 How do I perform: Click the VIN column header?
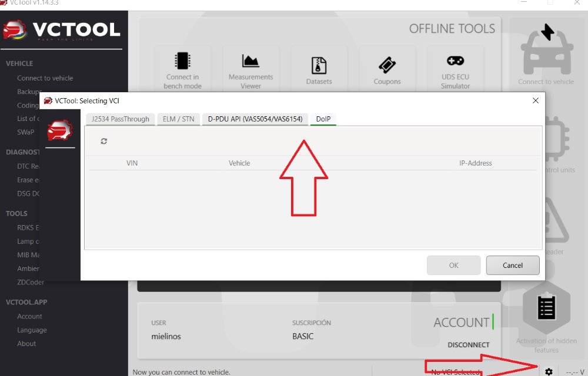pyautogui.click(x=132, y=163)
